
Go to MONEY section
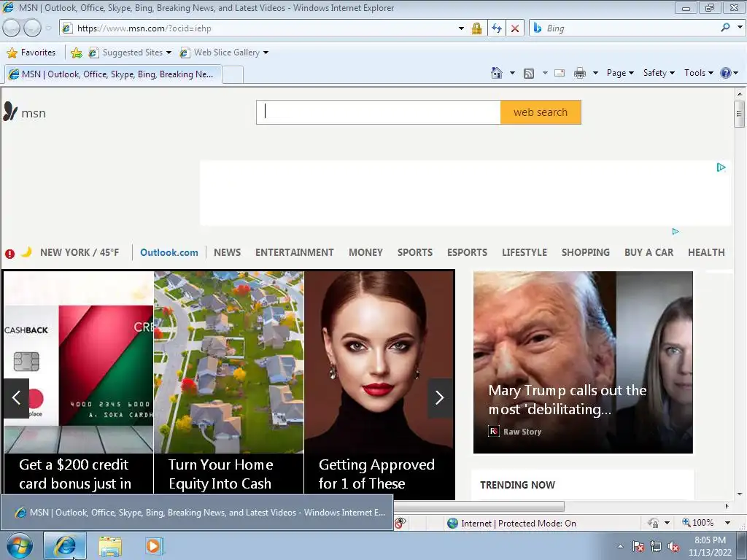pos(366,252)
